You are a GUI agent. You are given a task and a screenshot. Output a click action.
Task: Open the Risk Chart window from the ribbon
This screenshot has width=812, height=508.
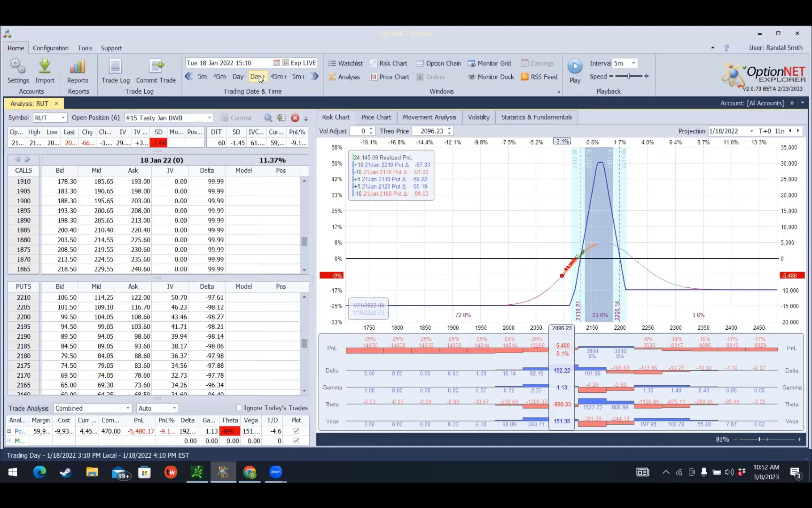[x=389, y=63]
